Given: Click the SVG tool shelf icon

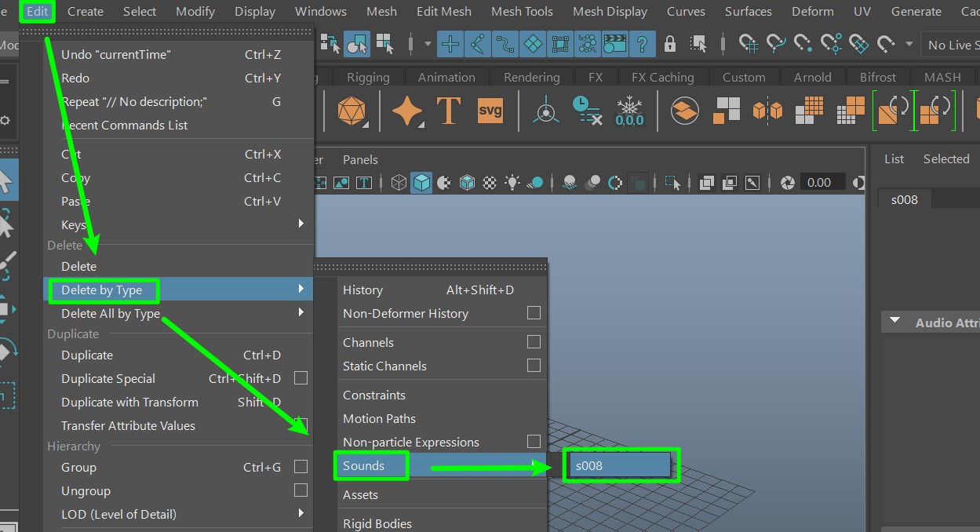Looking at the screenshot, I should tap(490, 111).
